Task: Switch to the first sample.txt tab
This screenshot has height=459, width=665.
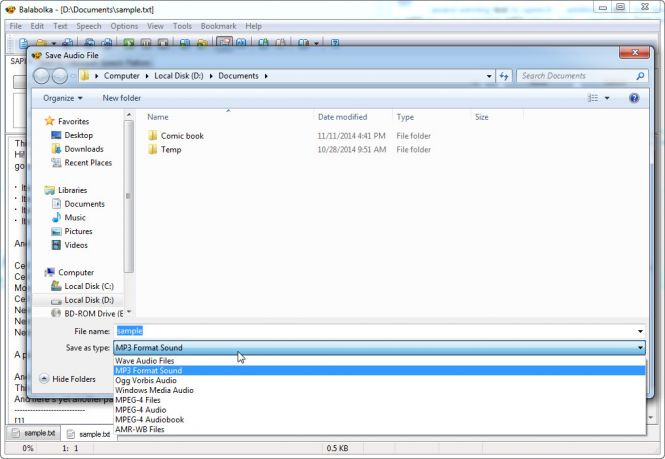Action: pyautogui.click(x=34, y=433)
